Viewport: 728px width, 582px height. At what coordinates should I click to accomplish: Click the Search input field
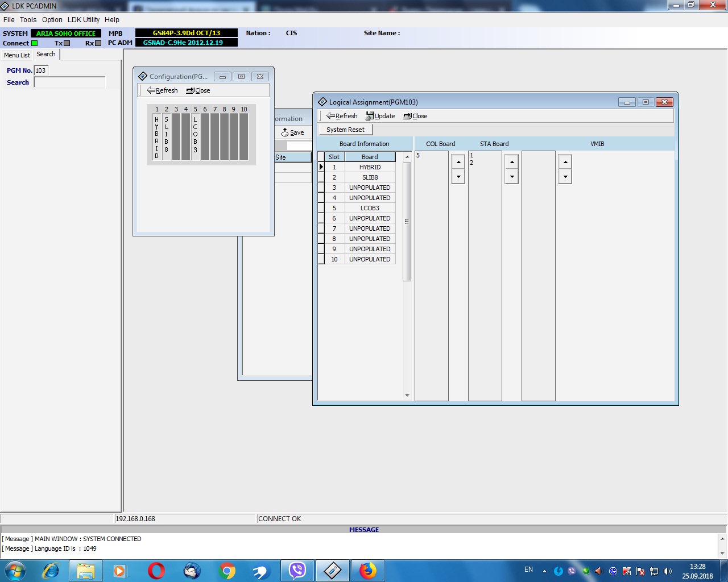click(x=69, y=82)
